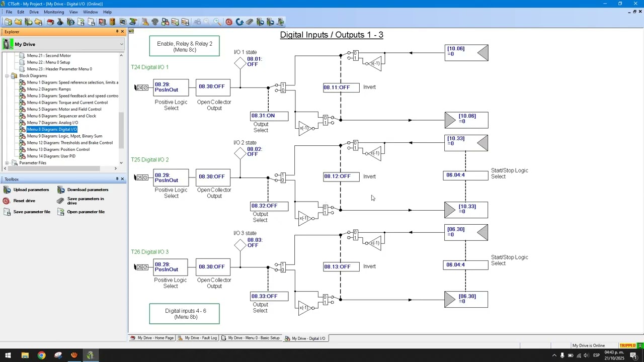Select My Drive - Digital I/O tab
Image resolution: width=644 pixels, height=362 pixels.
click(x=305, y=338)
